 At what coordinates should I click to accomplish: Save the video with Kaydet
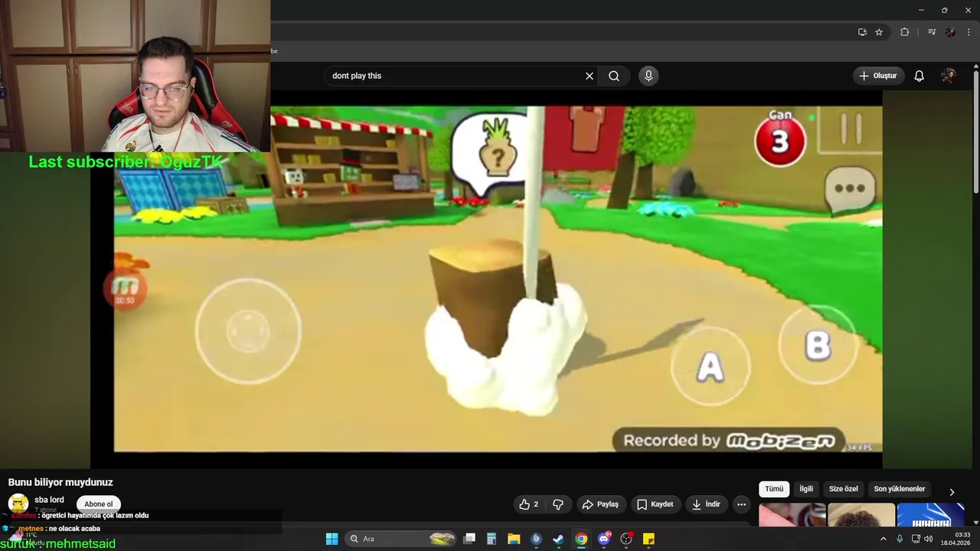click(655, 504)
